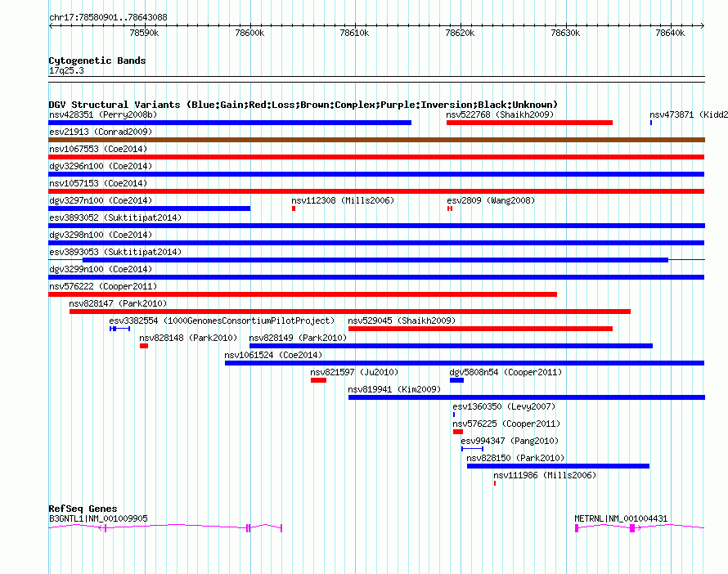Screen dimensions: 728x574
Task: Click the 78630k ruler tick label
Action: click(565, 33)
